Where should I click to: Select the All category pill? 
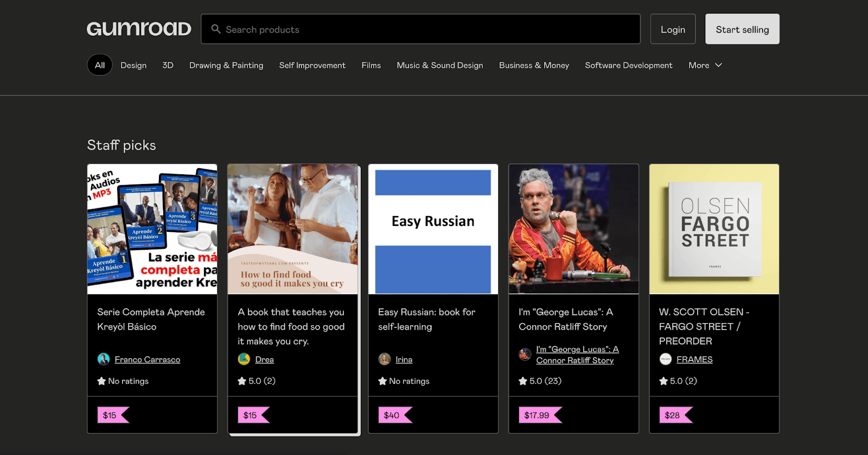pos(100,65)
